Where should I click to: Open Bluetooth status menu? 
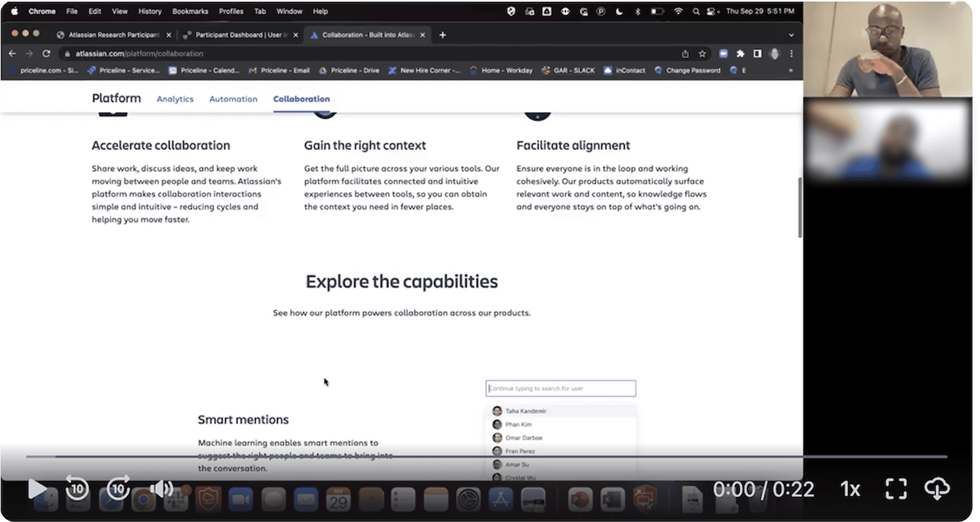point(638,11)
